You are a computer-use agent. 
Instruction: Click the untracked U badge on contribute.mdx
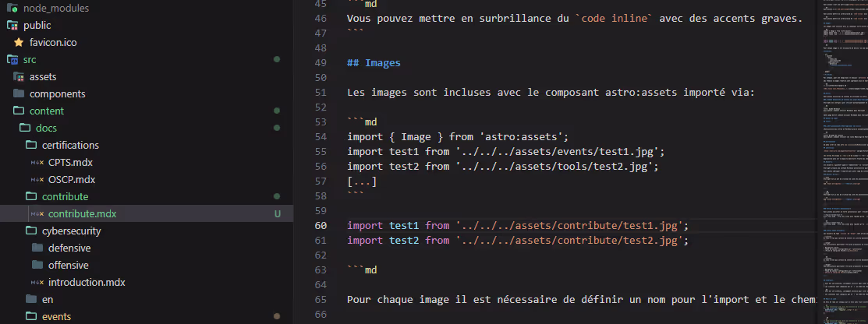pyautogui.click(x=278, y=213)
